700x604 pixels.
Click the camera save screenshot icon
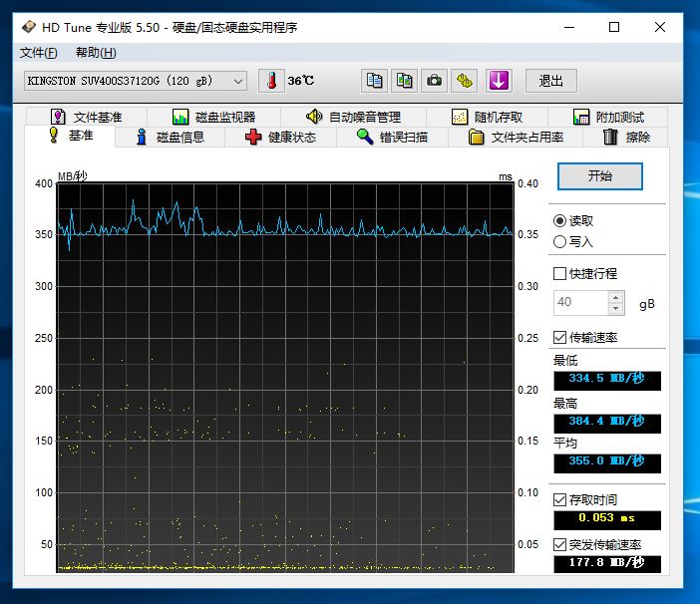[435, 81]
